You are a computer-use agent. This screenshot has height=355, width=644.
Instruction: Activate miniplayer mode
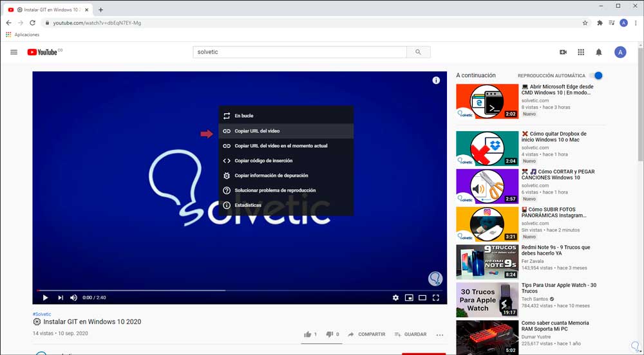pos(409,298)
